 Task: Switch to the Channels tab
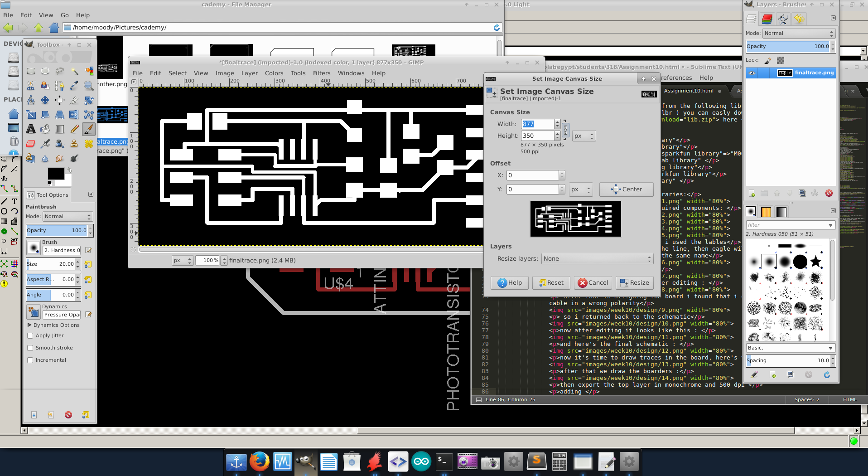[767, 19]
